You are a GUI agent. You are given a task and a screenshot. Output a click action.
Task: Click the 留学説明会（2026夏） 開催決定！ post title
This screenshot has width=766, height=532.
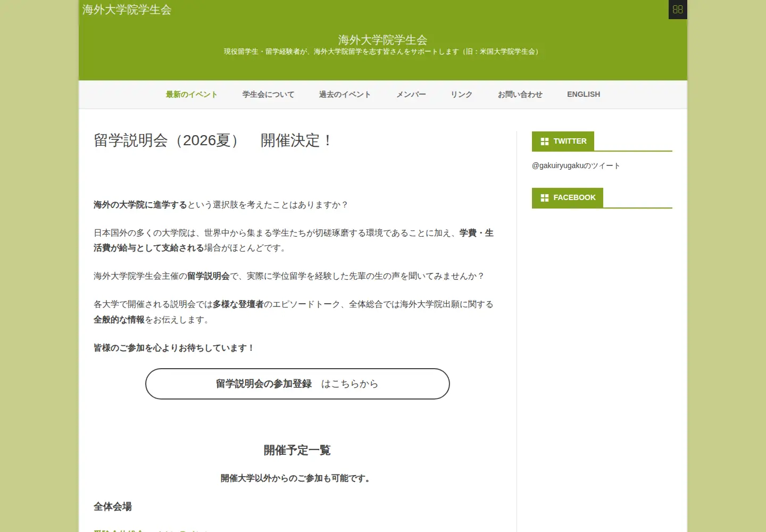[x=213, y=140]
